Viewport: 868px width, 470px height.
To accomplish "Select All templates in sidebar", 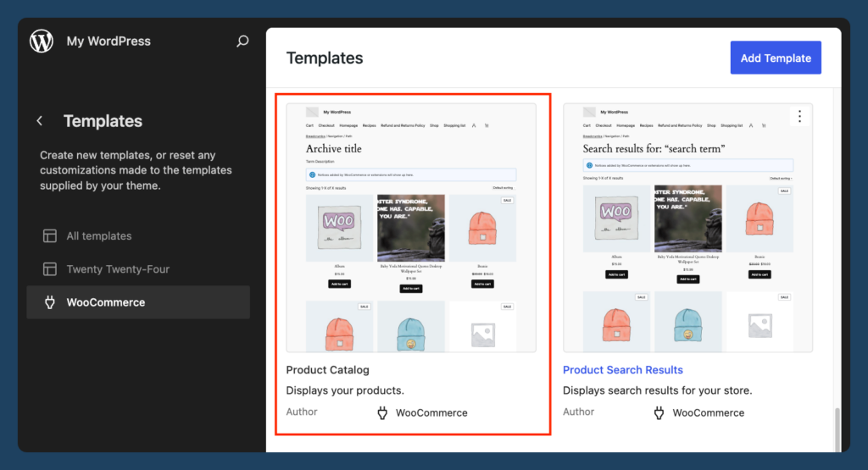I will [x=138, y=236].
